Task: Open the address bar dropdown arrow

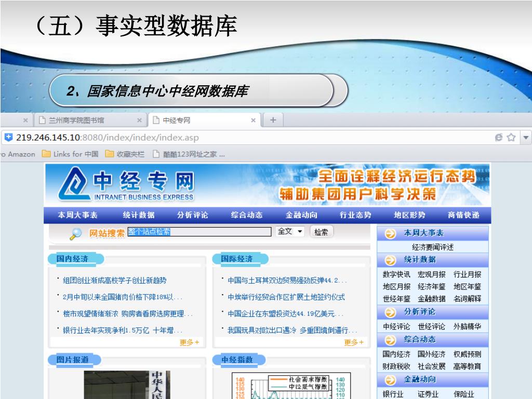Action: coord(526,137)
